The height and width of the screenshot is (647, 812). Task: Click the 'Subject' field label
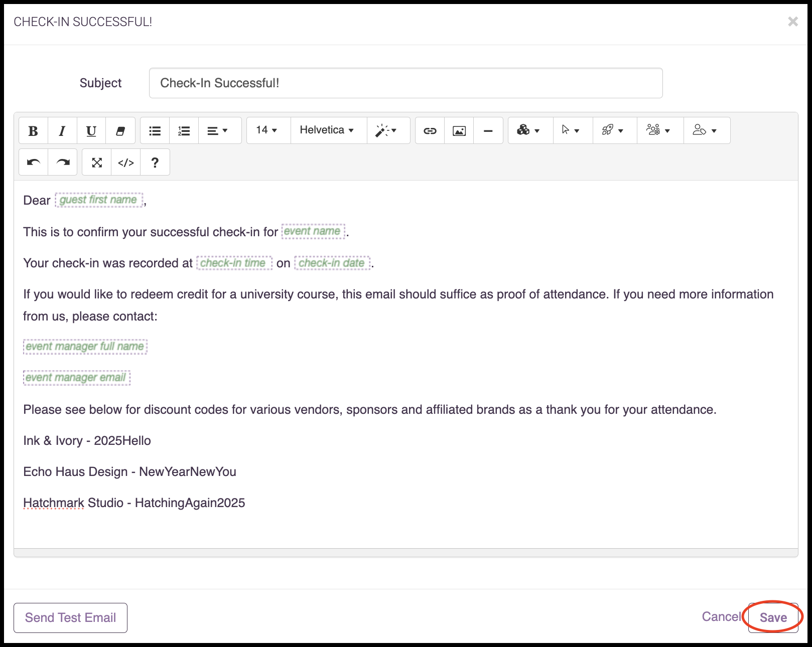pos(100,83)
